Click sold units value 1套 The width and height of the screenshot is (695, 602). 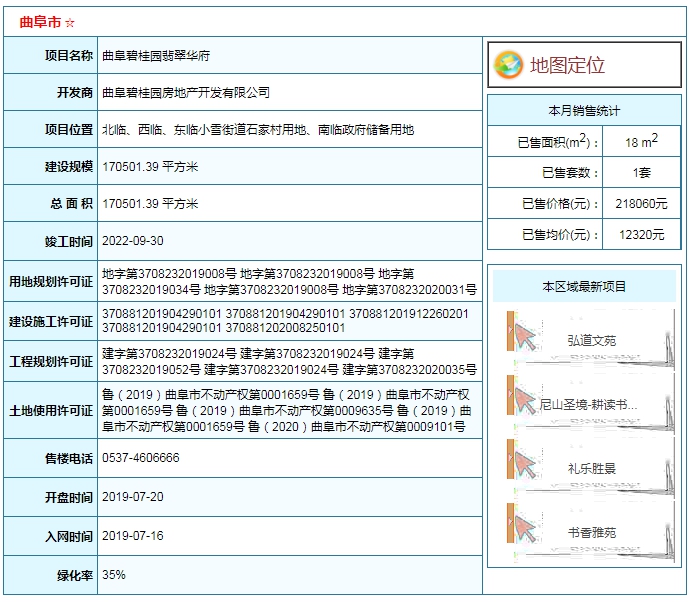point(641,172)
